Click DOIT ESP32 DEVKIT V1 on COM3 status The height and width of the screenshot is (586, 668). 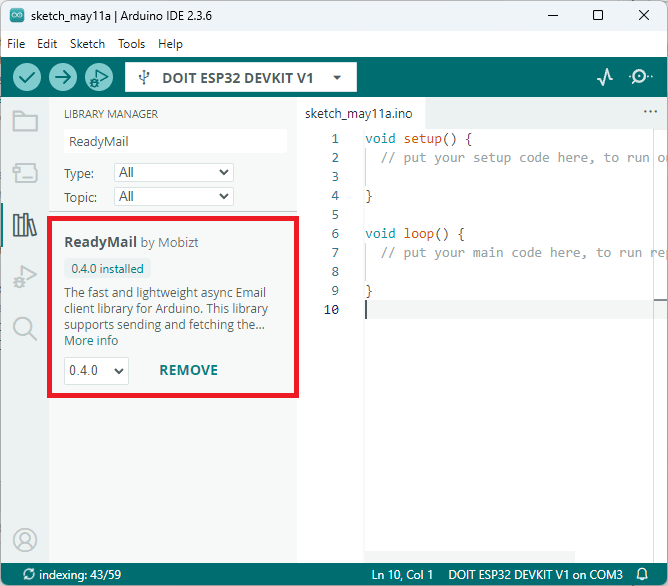[x=536, y=575]
